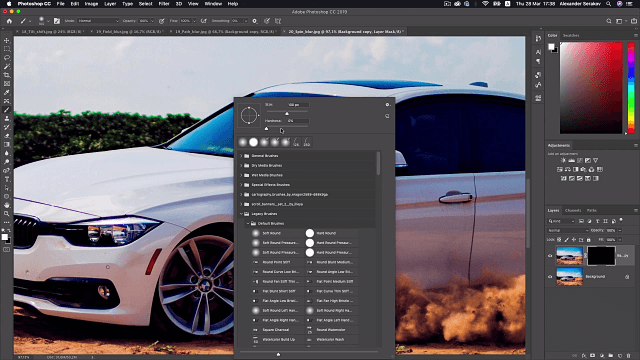This screenshot has width=640, height=360.
Task: Select the Zoom tool
Action: (x=7, y=213)
